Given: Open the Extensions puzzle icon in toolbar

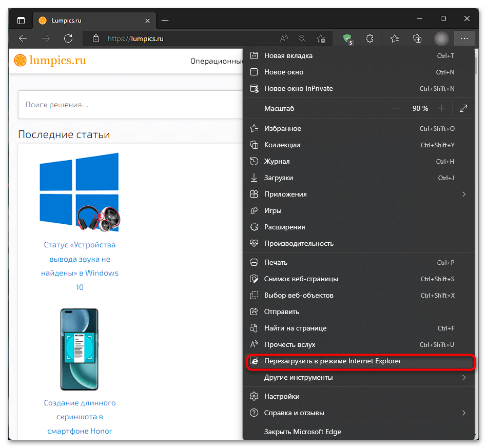Looking at the screenshot, I should pos(369,38).
